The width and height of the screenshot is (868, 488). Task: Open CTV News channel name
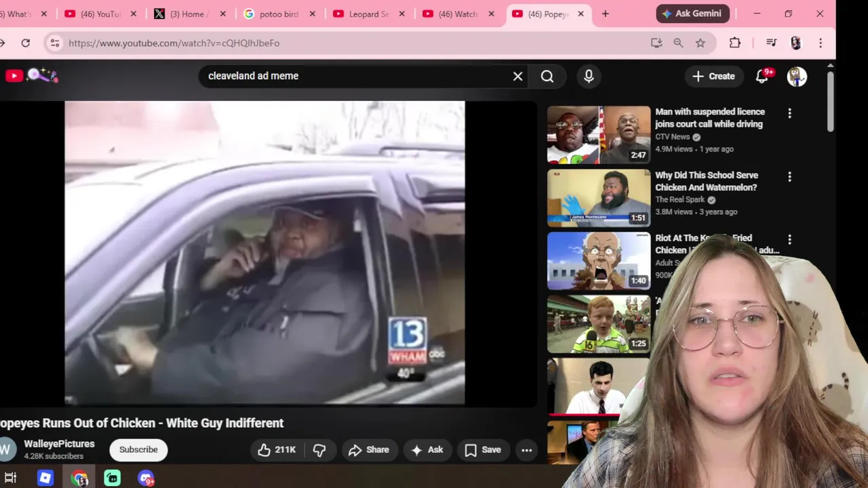click(x=672, y=136)
